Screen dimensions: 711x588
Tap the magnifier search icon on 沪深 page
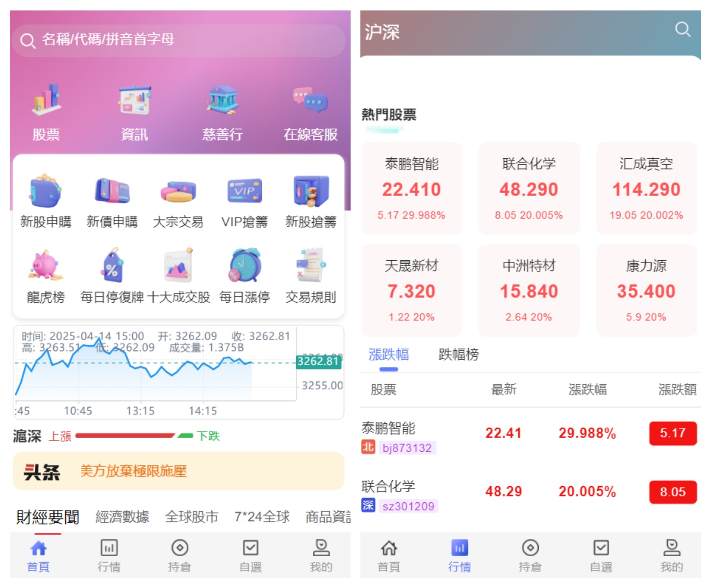683,29
